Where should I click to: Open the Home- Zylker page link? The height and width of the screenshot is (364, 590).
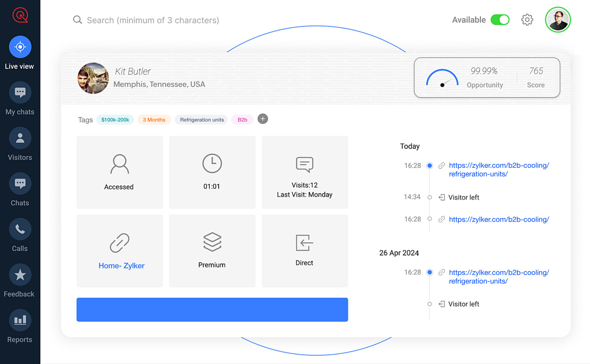point(121,266)
